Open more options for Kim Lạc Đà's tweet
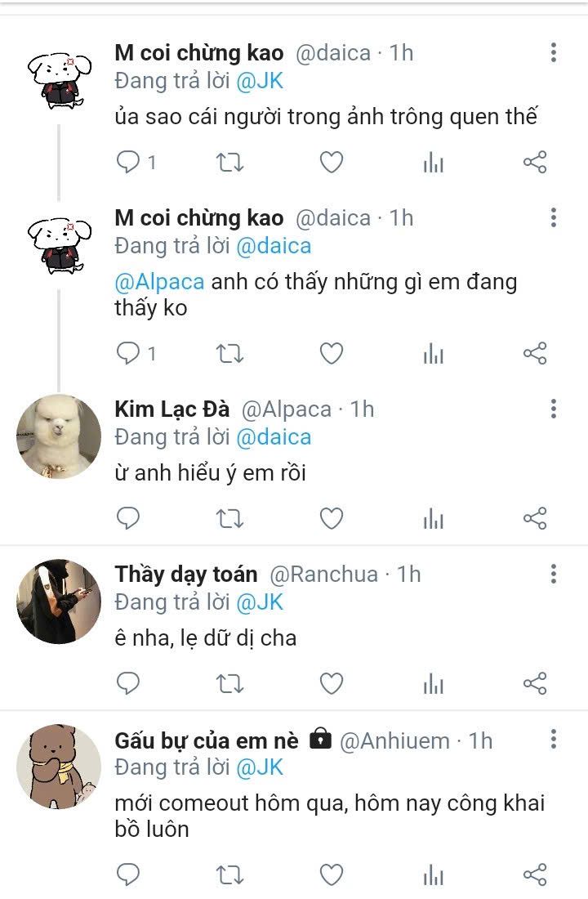The image size is (588, 899). (x=554, y=409)
